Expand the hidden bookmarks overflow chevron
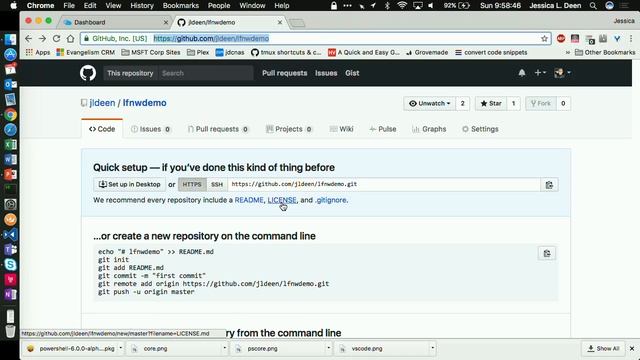 [567, 52]
